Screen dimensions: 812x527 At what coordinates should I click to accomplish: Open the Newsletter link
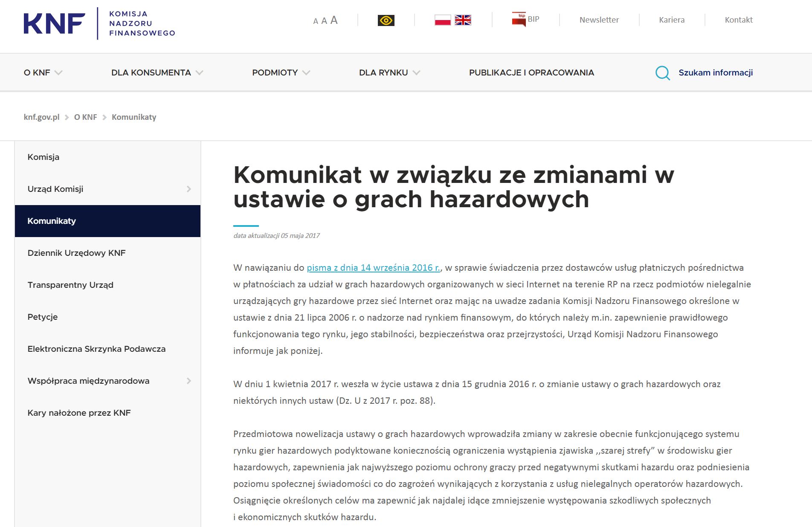(x=599, y=20)
